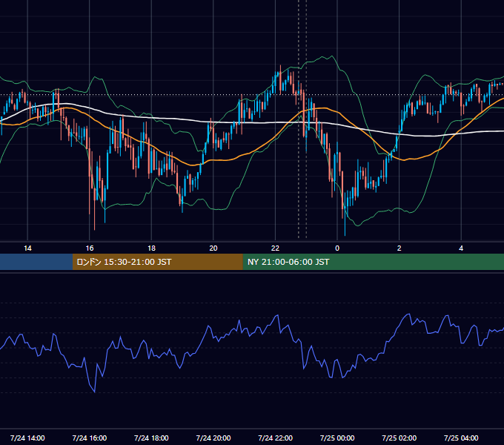This screenshot has width=504, height=445.
Task: Click the 16 hour label on chart axis
Action: tap(90, 248)
